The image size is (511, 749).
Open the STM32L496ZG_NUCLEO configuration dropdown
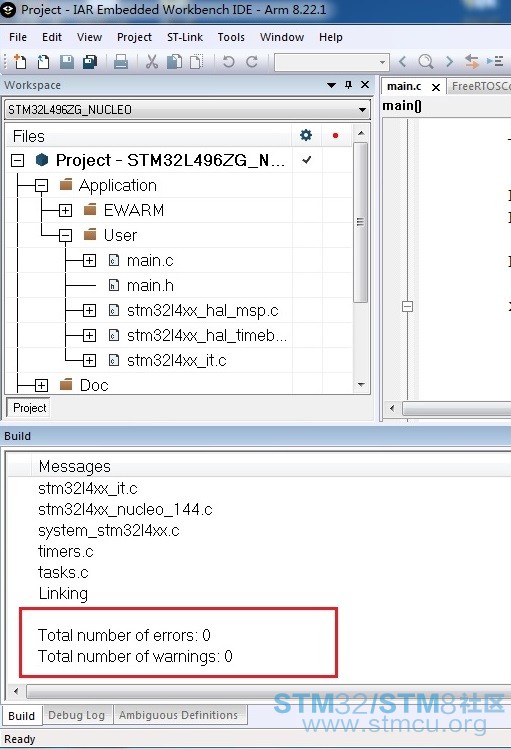point(362,110)
